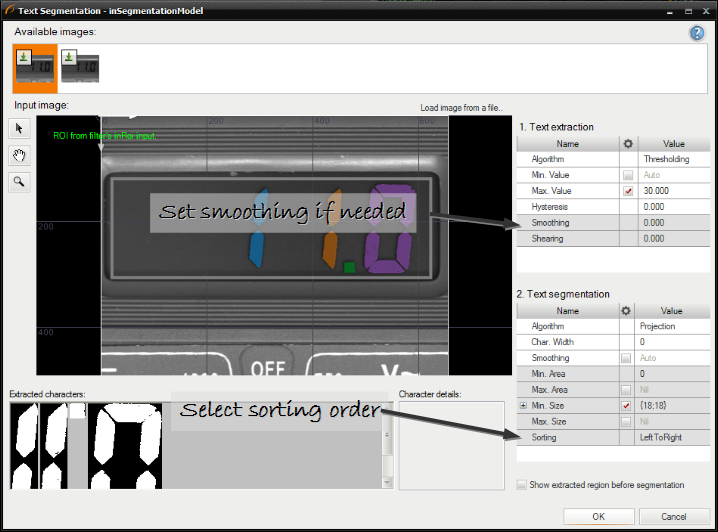Enable Show extracted region before segmentation
This screenshot has width=718, height=532.
522,485
